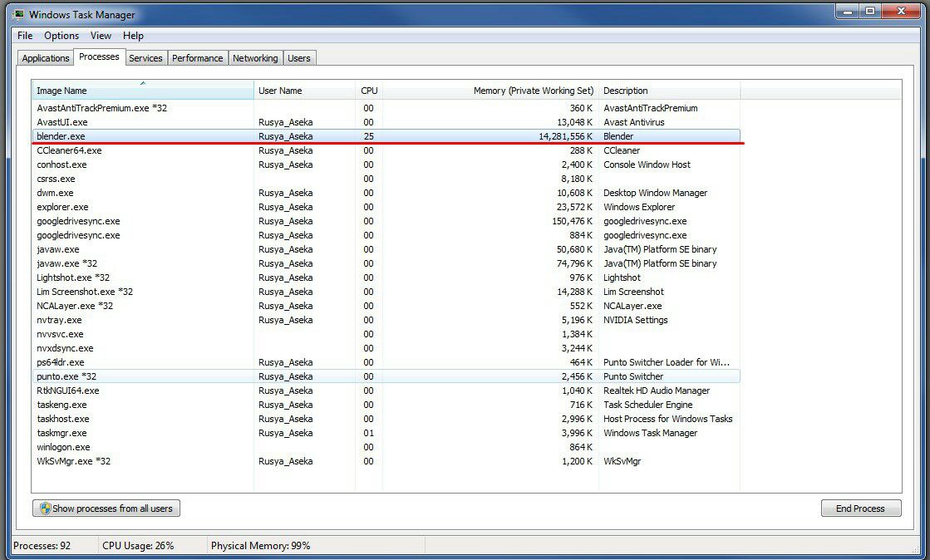930x560 pixels.
Task: Select the CCleaner64.exe process
Action: tap(386, 150)
